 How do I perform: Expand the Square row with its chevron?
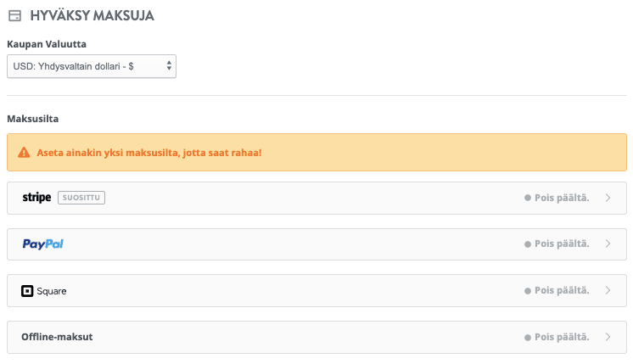coord(608,291)
